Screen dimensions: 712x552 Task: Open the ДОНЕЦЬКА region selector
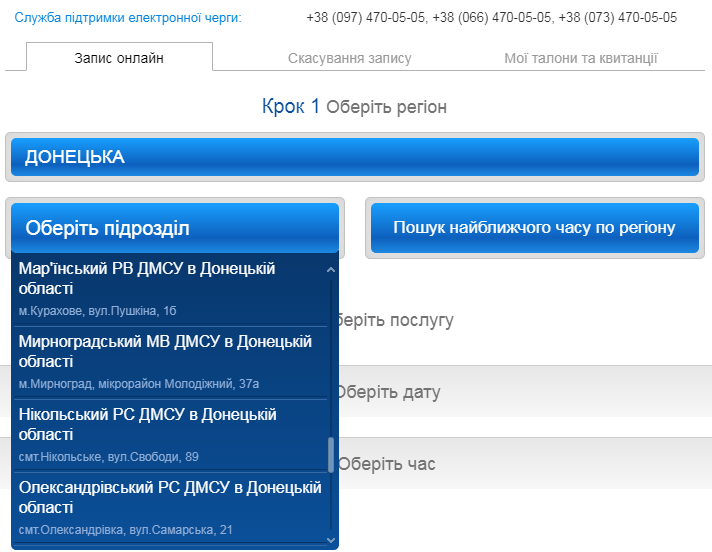(355, 157)
